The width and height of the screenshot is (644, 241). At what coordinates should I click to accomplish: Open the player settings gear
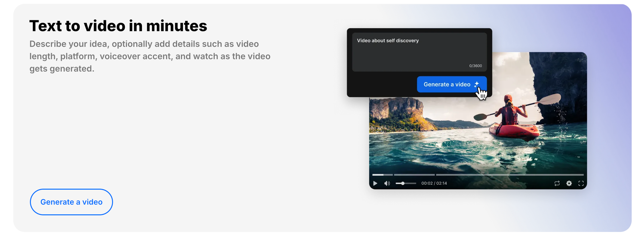(569, 183)
